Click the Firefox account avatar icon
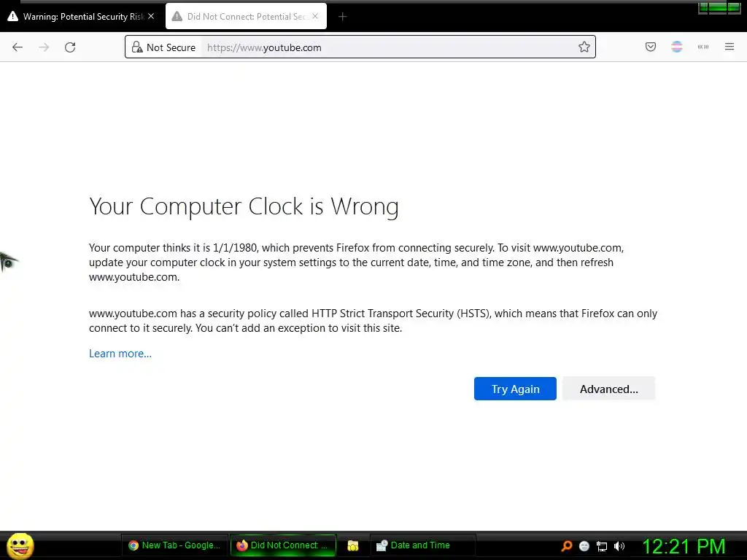The image size is (747, 560). coord(677,47)
